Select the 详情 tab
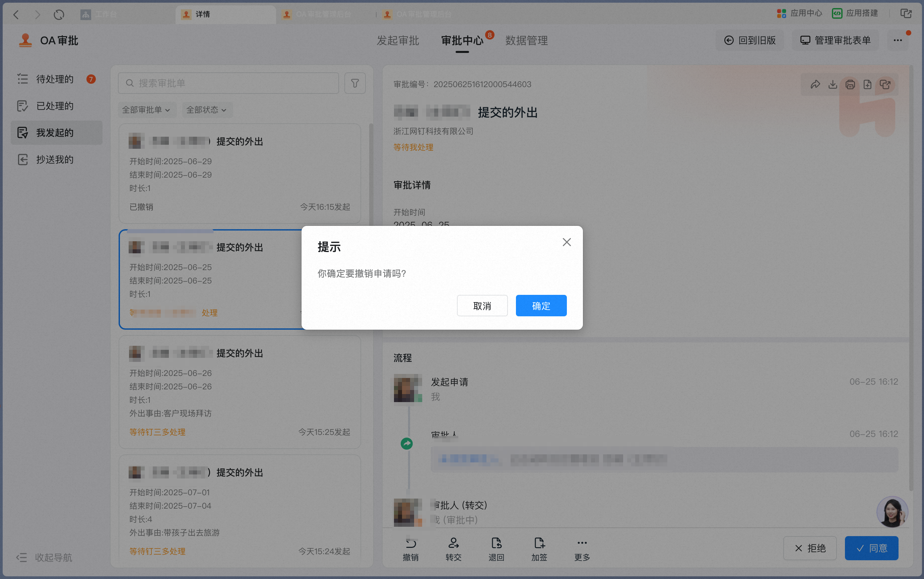Screen dimensions: 924x579 (x=225, y=14)
